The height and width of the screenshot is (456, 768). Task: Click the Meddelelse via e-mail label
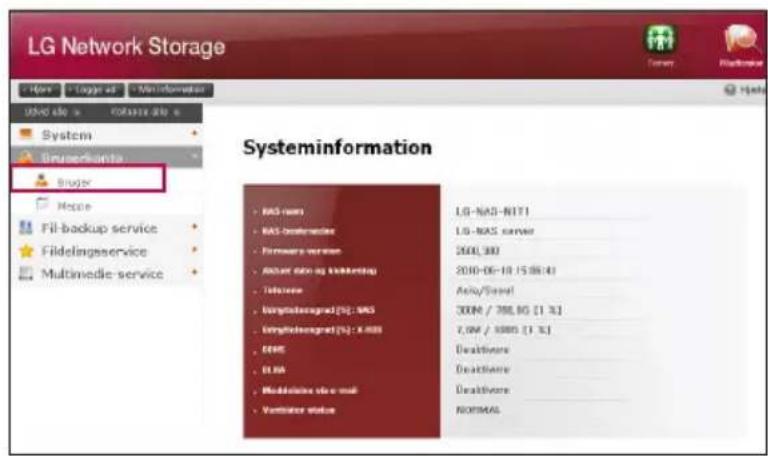point(310,390)
